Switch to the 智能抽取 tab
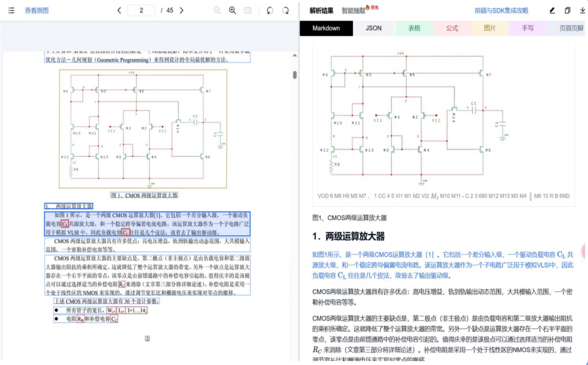 point(353,11)
